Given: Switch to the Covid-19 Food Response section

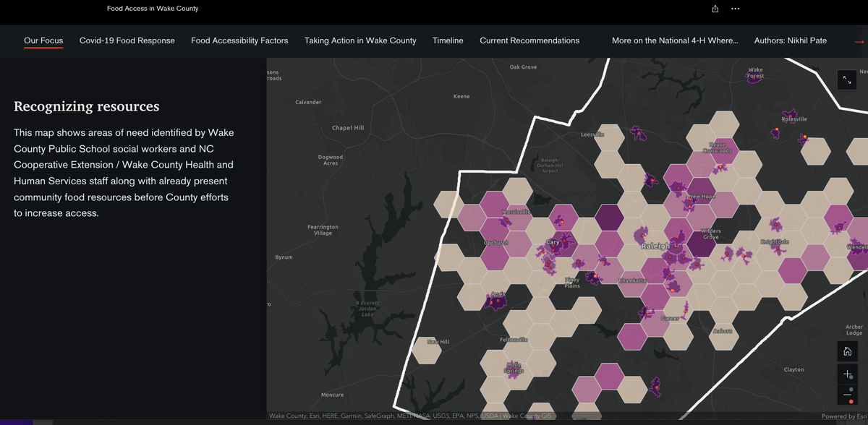Looking at the screenshot, I should point(127,41).
